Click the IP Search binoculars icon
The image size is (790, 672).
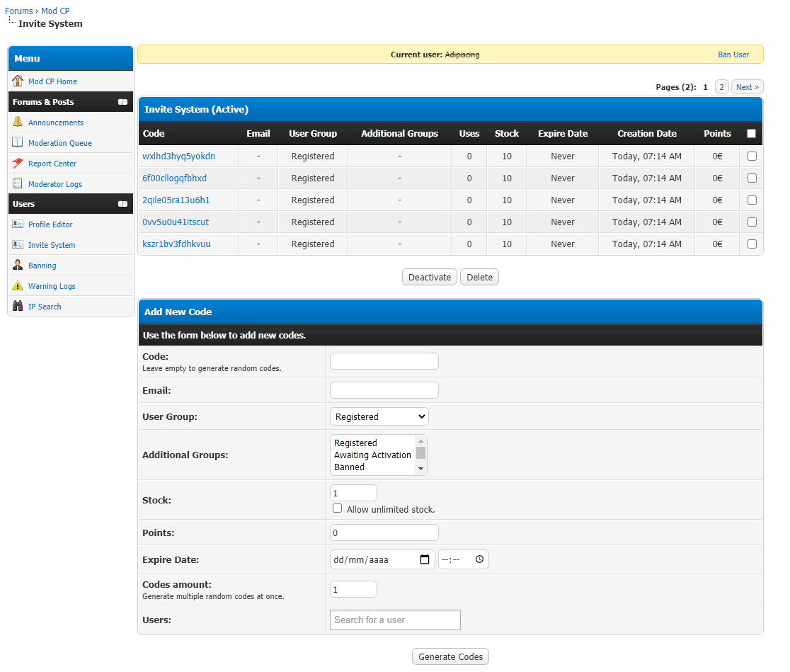click(x=18, y=306)
